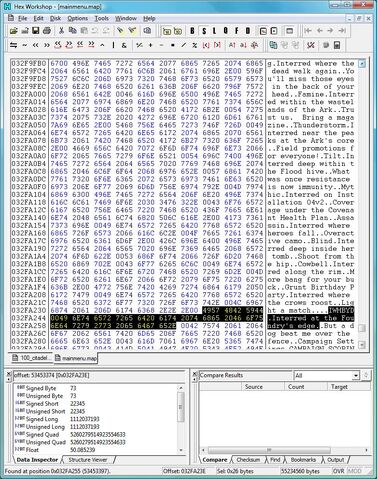Click the calculator icon in second toolbar
The width and height of the screenshot is (377, 479).
337,45
